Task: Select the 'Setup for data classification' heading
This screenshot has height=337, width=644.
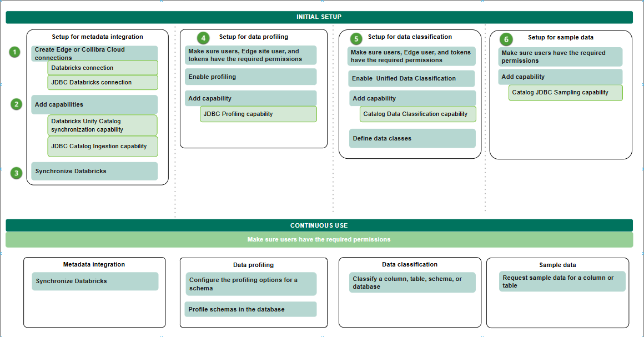Action: point(410,37)
